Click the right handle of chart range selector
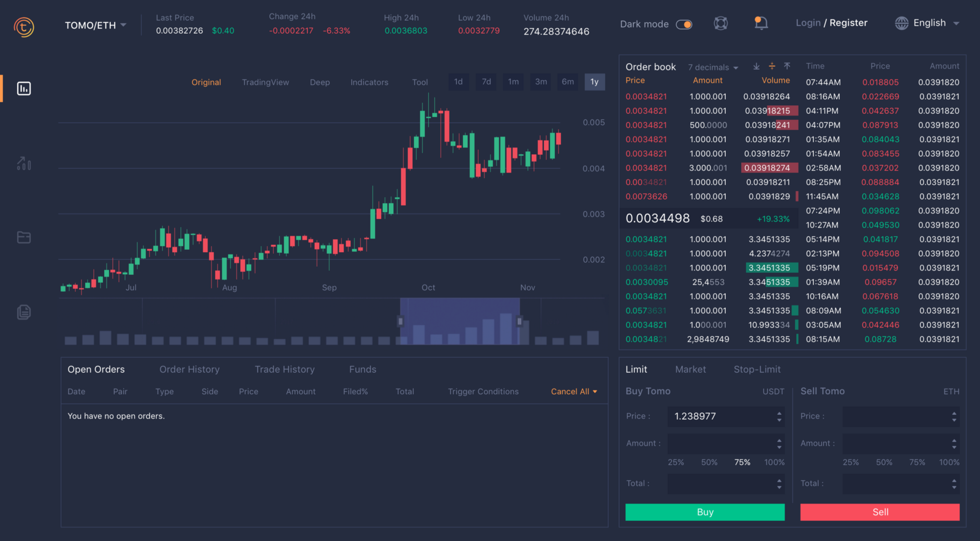 tap(519, 321)
